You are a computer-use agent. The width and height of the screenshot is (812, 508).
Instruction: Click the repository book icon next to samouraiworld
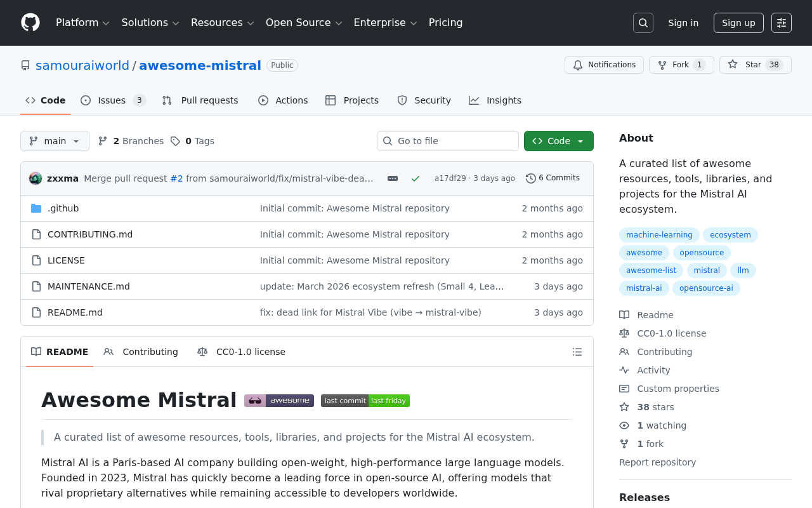(25, 65)
